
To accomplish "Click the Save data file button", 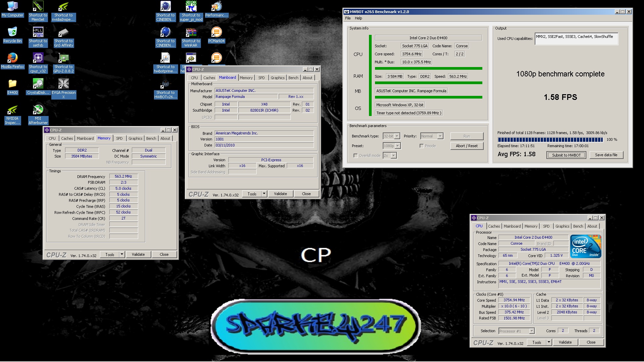I will (x=606, y=155).
